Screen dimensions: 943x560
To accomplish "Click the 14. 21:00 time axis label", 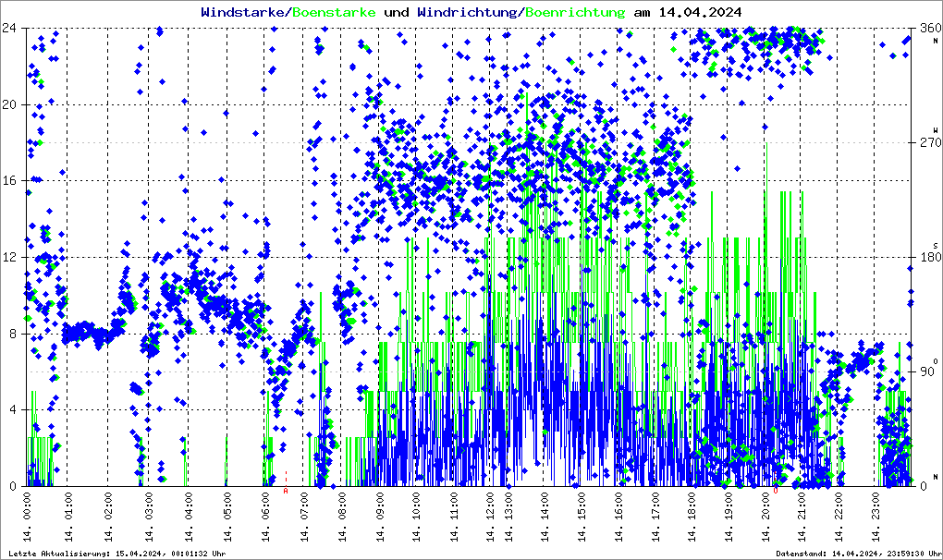I will [x=802, y=517].
